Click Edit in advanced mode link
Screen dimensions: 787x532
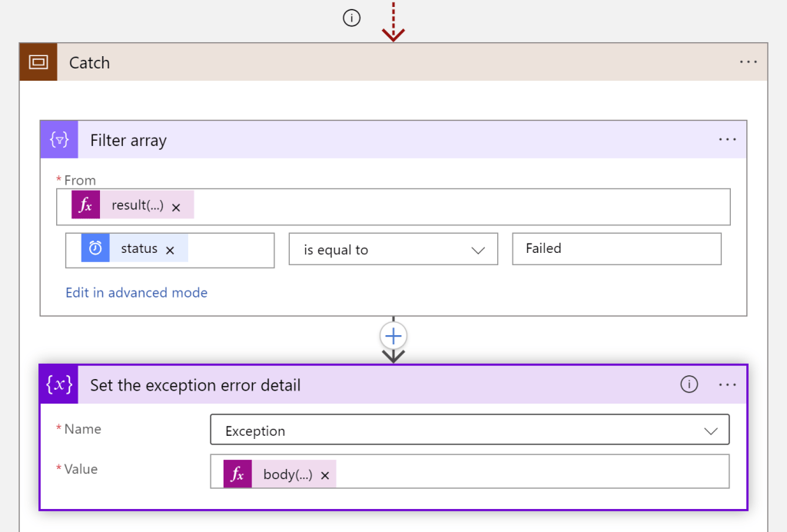coord(137,293)
